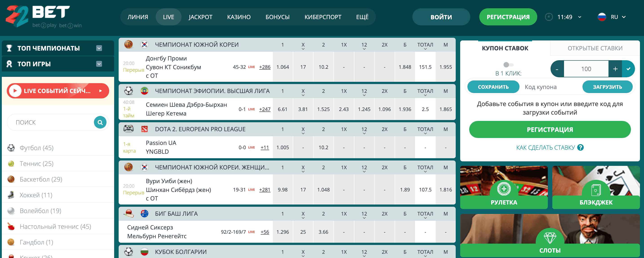Viewport: 644px width, 258px height.
Task: Confirm one-click stake with checkmark button
Action: [628, 69]
